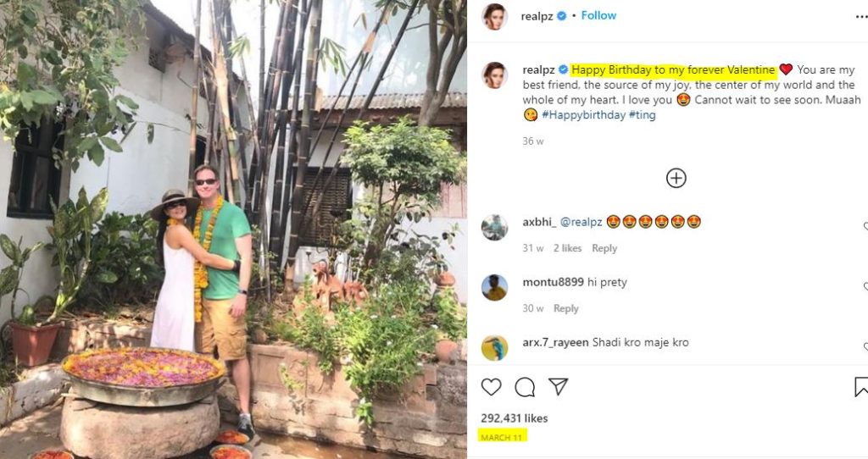Open the comment speech bubble icon
This screenshot has width=868, height=459.
525,387
